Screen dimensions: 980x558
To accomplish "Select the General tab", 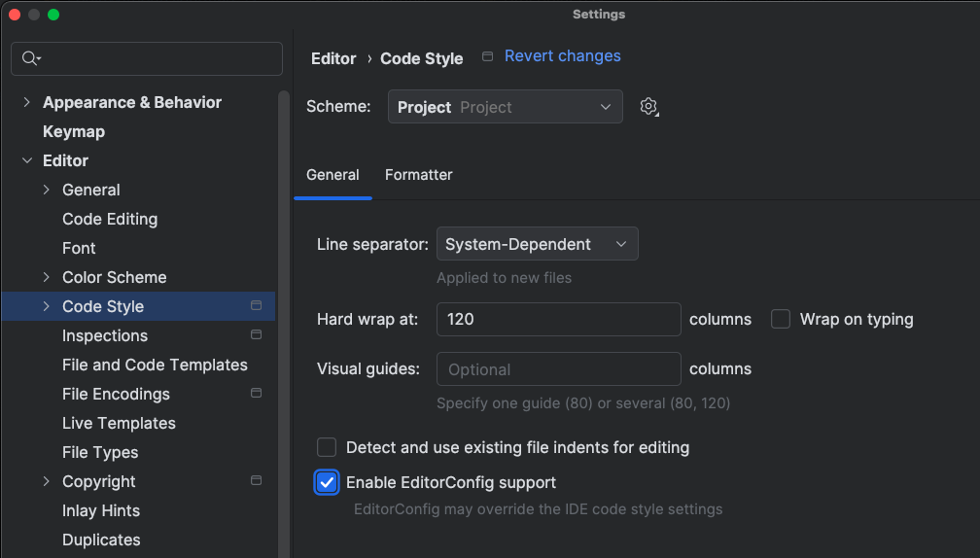I will coord(332,175).
